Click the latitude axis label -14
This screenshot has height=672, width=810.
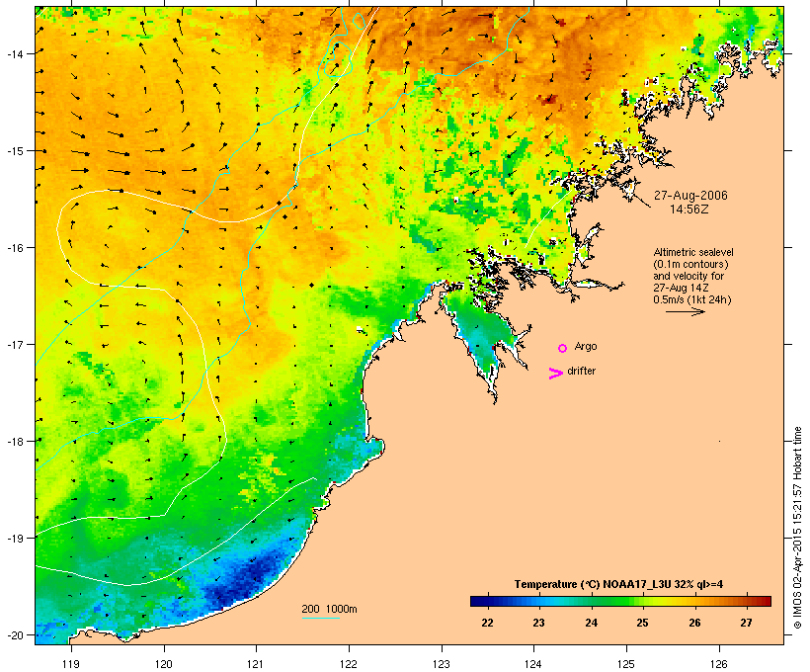pos(14,53)
